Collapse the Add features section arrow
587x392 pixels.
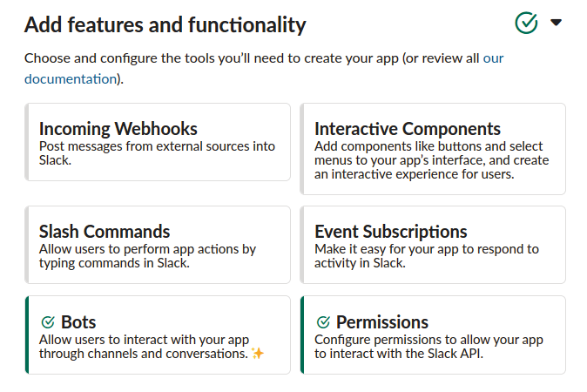pos(557,23)
